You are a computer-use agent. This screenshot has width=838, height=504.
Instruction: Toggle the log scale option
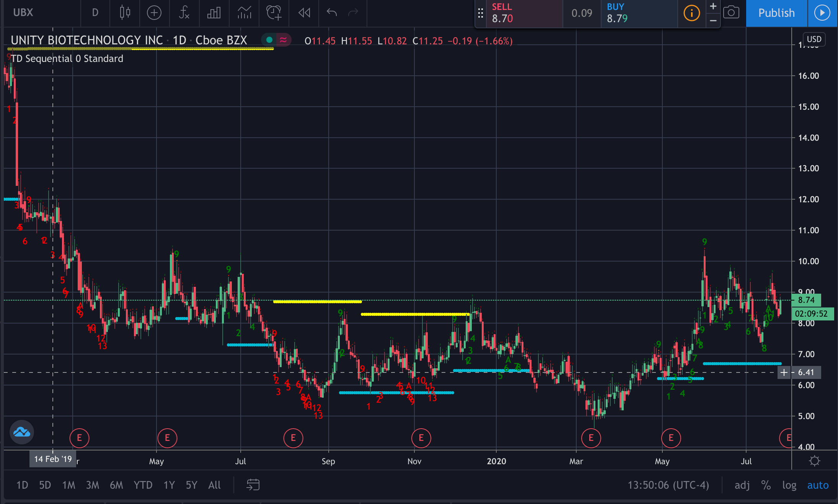[789, 485]
